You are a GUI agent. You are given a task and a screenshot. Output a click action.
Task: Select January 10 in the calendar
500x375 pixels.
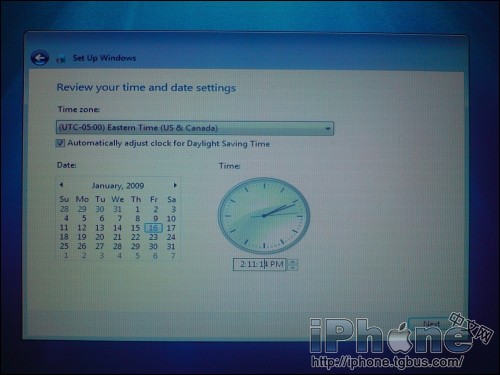pyautogui.click(x=171, y=219)
